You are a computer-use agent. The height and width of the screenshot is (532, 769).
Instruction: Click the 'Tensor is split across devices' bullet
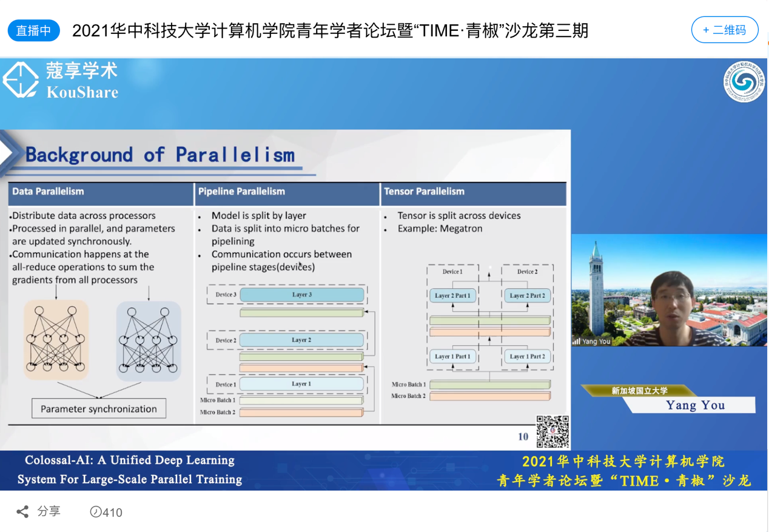(459, 215)
